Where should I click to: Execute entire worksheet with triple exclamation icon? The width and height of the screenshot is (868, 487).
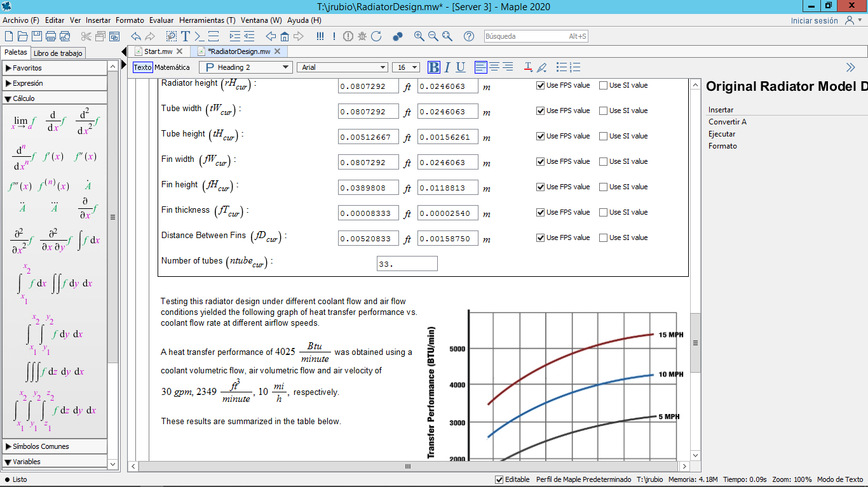[x=320, y=36]
